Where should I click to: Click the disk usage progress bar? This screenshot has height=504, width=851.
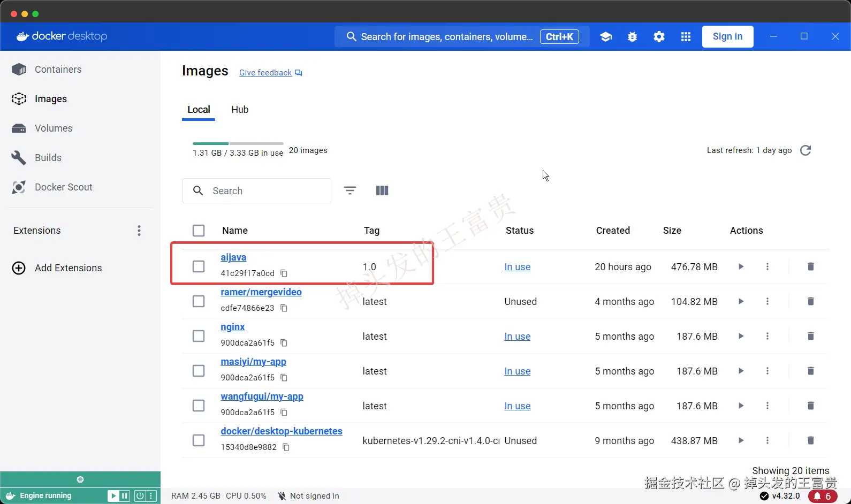click(x=238, y=143)
